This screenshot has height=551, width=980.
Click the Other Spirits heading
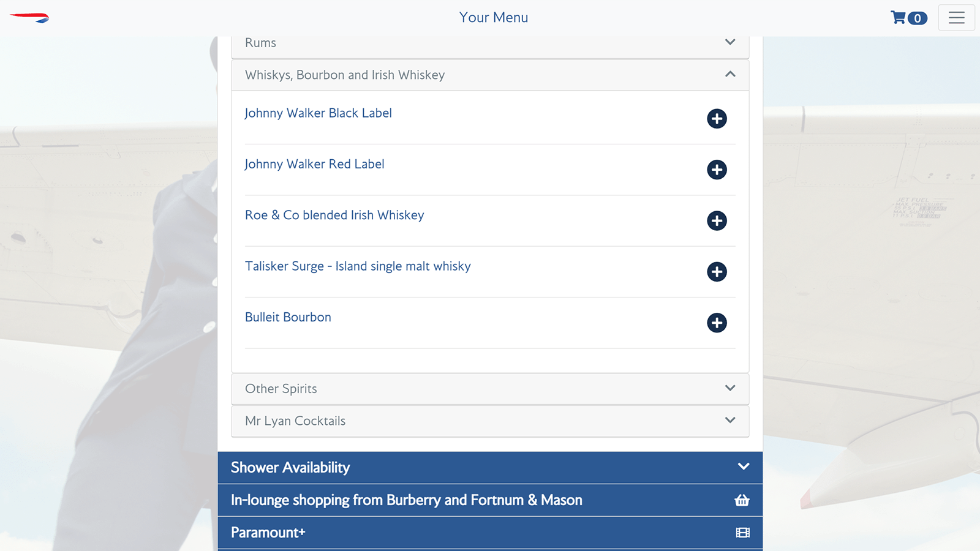(x=281, y=389)
